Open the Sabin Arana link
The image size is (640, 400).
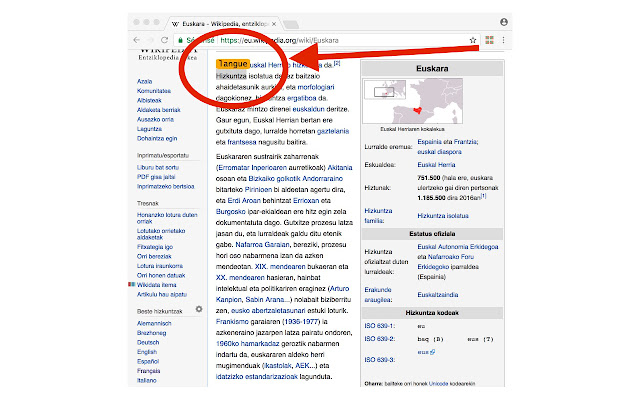[267, 300]
